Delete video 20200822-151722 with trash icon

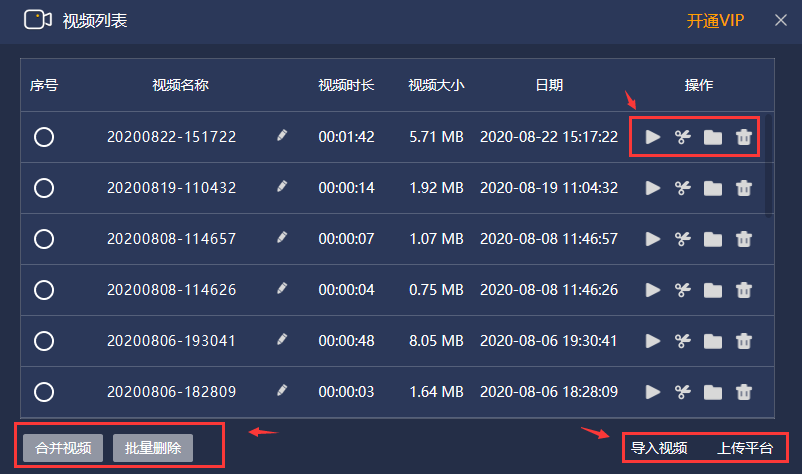744,137
